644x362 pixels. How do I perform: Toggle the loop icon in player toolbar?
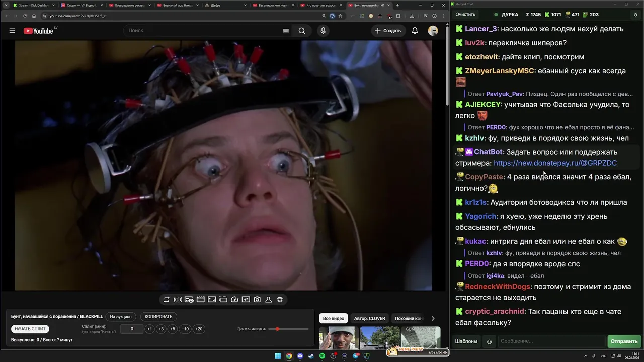coord(167,300)
